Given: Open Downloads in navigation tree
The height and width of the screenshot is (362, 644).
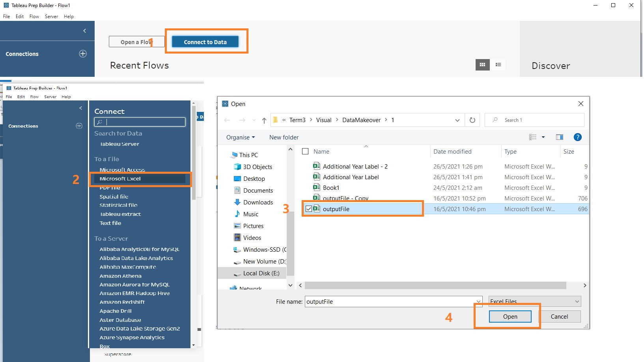Looking at the screenshot, I should click(258, 202).
